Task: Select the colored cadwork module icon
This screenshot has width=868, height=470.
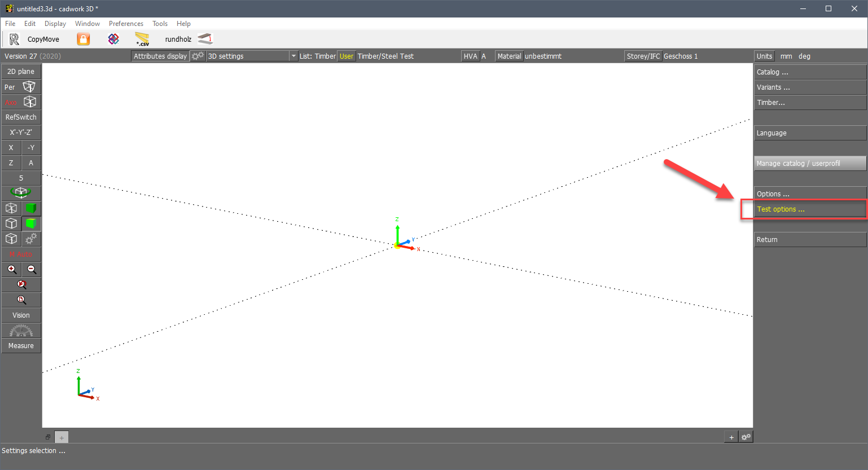Action: tap(113, 38)
